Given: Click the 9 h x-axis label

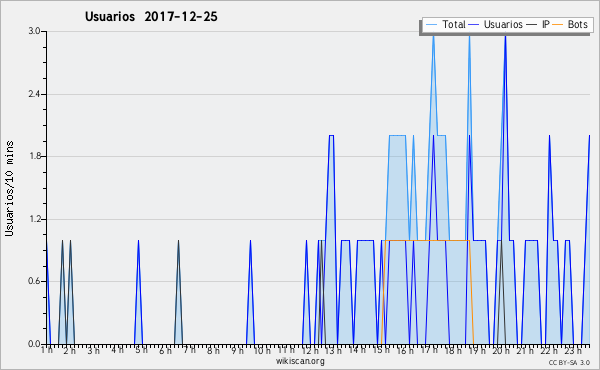Looking at the screenshot, I should 237,350.
